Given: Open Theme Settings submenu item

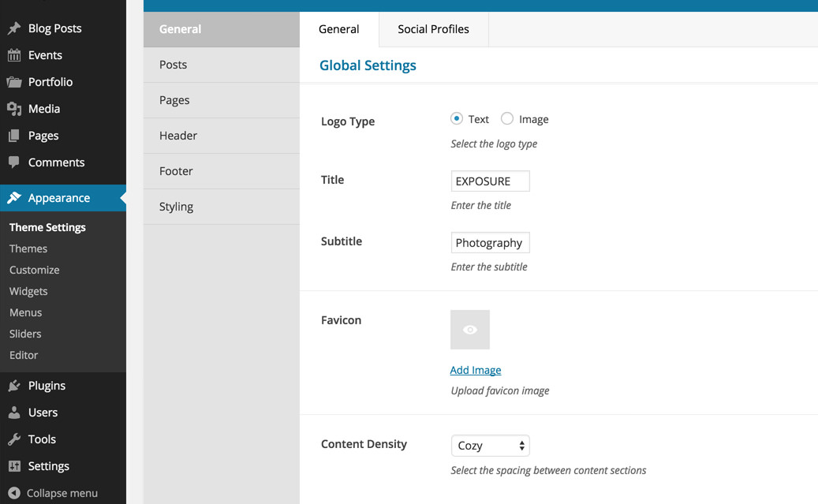Looking at the screenshot, I should 47,227.
